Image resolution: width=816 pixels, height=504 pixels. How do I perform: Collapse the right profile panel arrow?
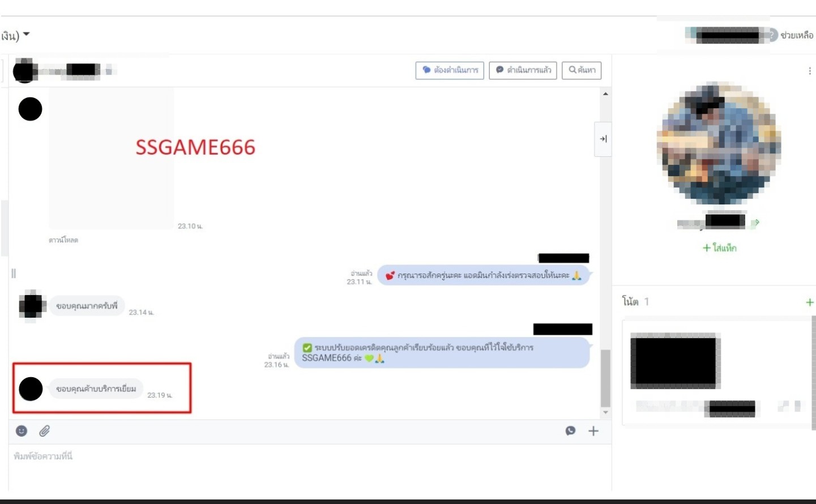(603, 139)
